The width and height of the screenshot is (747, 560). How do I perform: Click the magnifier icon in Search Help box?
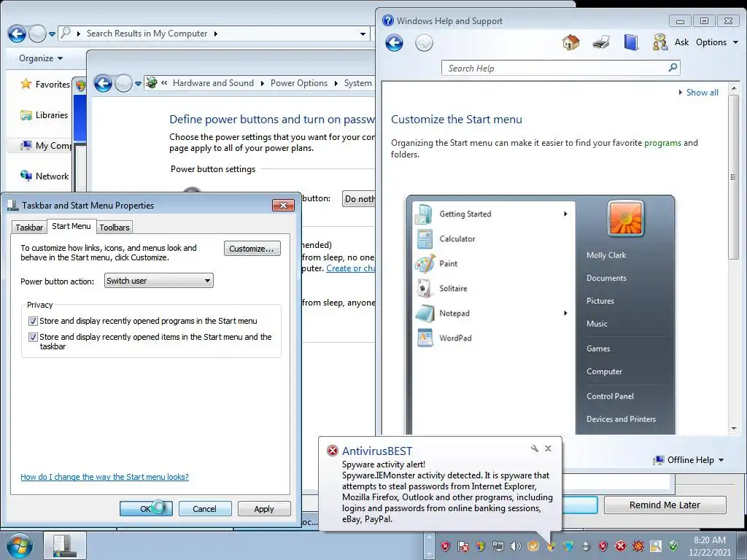tap(673, 68)
